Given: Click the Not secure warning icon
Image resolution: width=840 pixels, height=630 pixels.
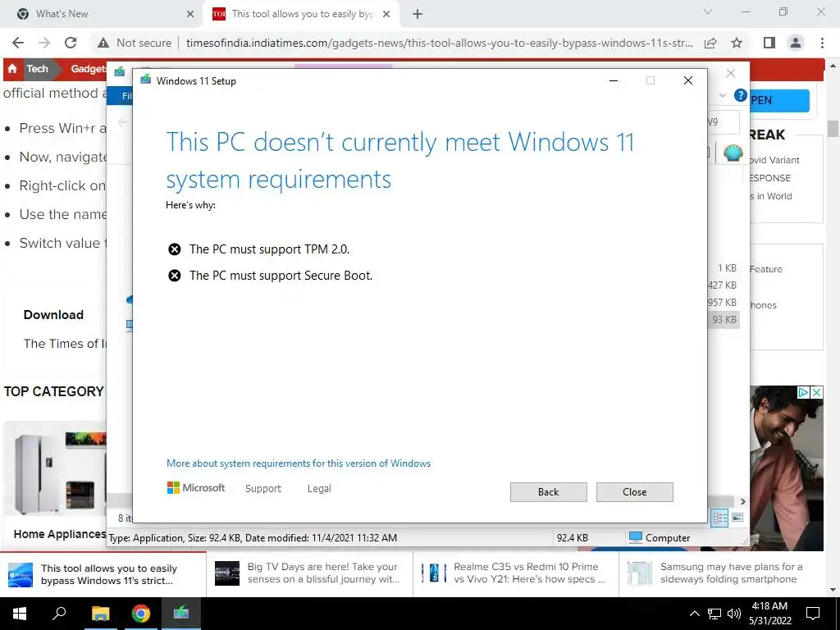Looking at the screenshot, I should [103, 43].
